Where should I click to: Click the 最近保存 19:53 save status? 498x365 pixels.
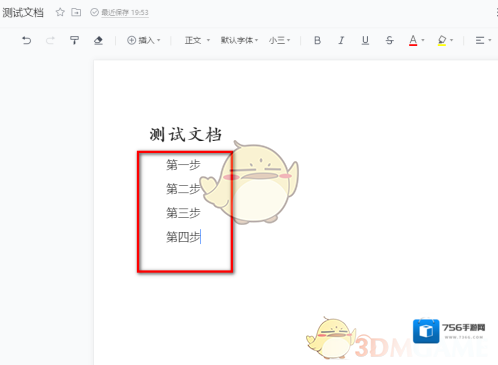point(125,13)
